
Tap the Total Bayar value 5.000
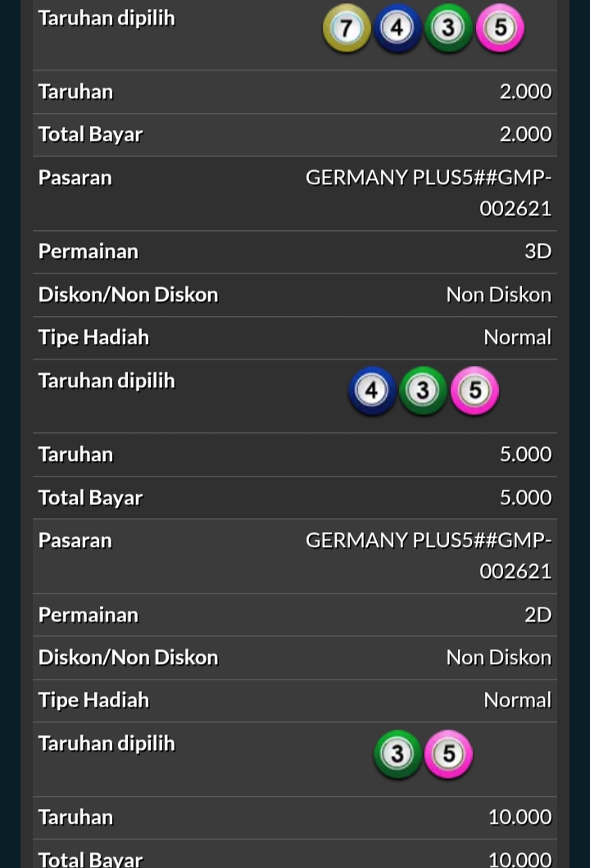point(525,498)
